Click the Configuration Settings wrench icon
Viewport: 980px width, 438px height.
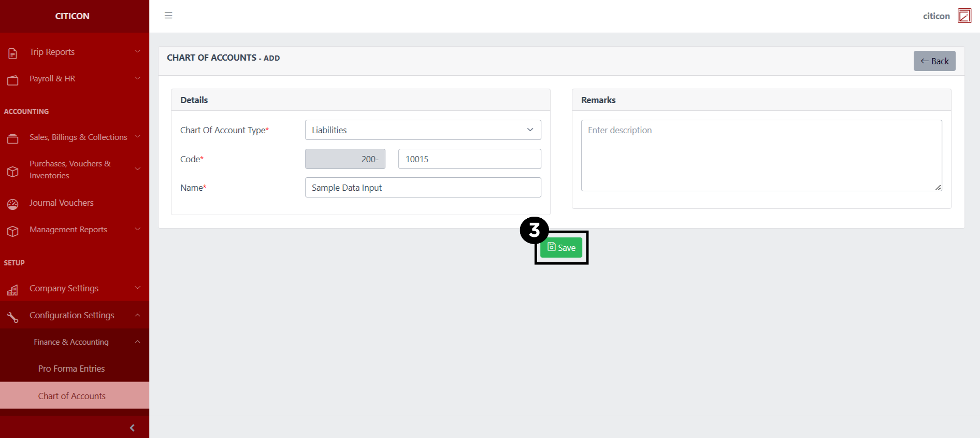coord(13,317)
